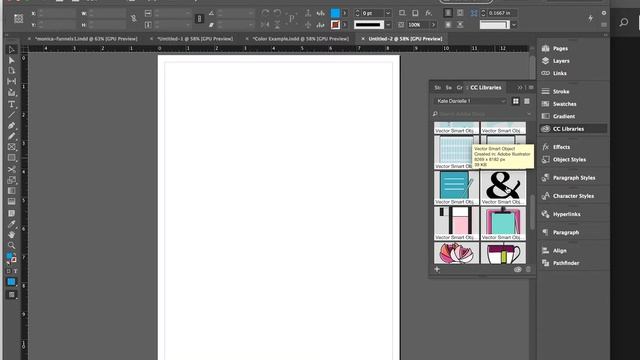This screenshot has height=360, width=640.
Task: Open the CC Libraries panel flyout menu
Action: 531,87
